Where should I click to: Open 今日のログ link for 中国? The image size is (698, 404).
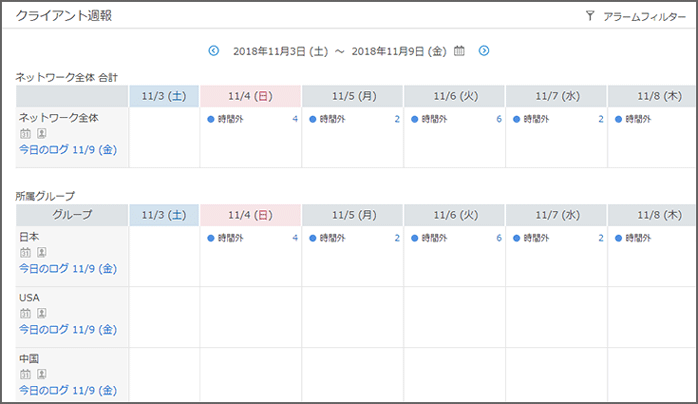(x=68, y=390)
